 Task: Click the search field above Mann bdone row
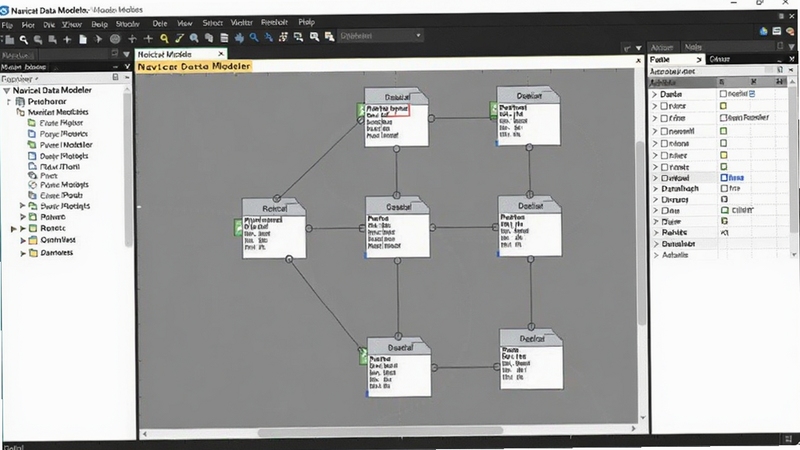tap(55, 55)
